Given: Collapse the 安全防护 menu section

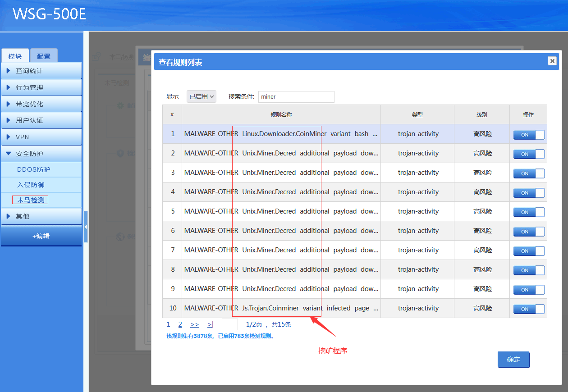Looking at the screenshot, I should pos(41,154).
